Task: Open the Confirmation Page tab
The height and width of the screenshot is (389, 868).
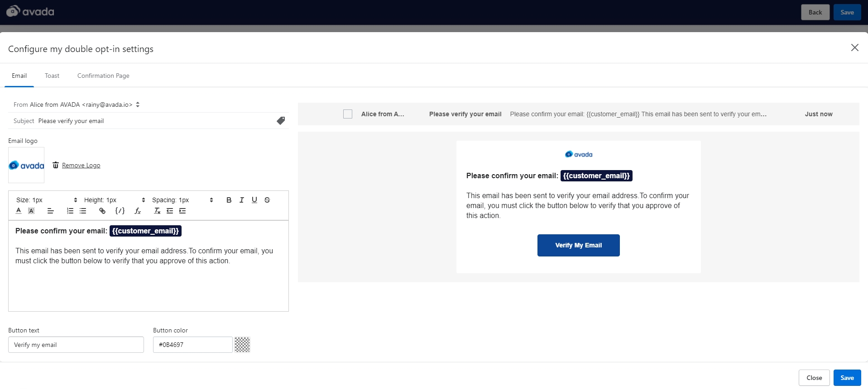Action: click(103, 76)
